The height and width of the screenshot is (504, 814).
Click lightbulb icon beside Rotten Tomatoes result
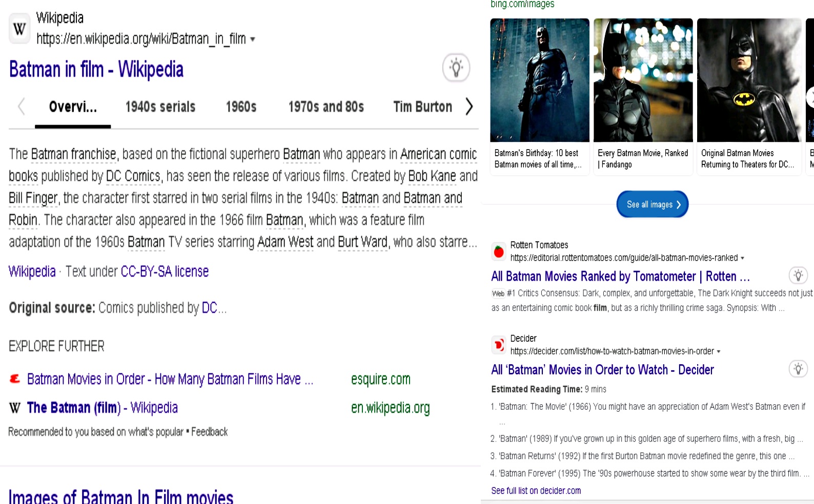point(798,276)
